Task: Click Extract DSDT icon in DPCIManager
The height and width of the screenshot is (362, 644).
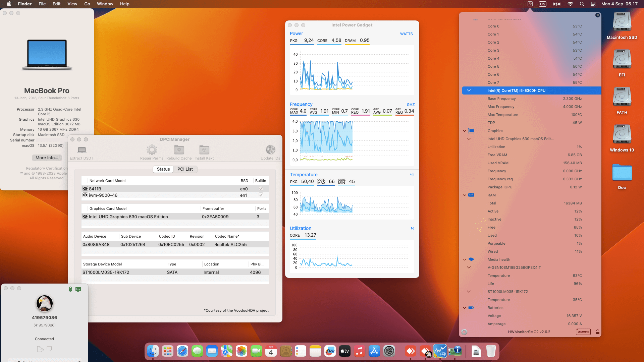Action: [x=82, y=150]
